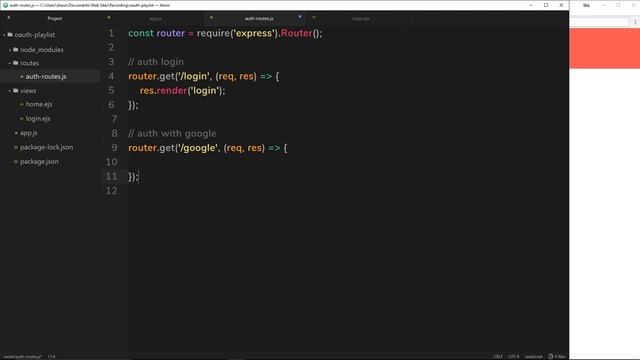The image size is (640, 360).
Task: Click line number 9 in gutter
Action: [114, 148]
